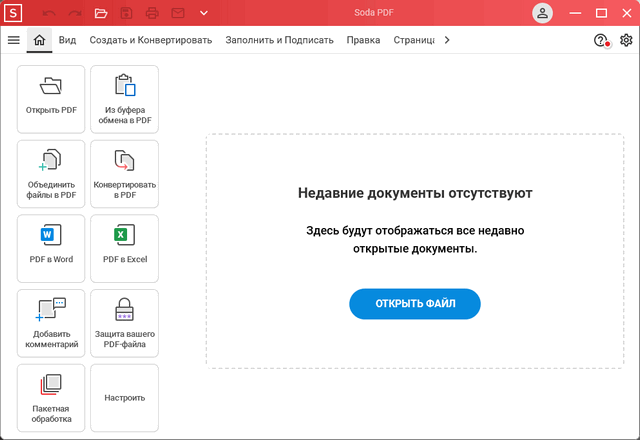Select the merge files into PDF tile
This screenshot has width=640, height=440.
pos(51,173)
